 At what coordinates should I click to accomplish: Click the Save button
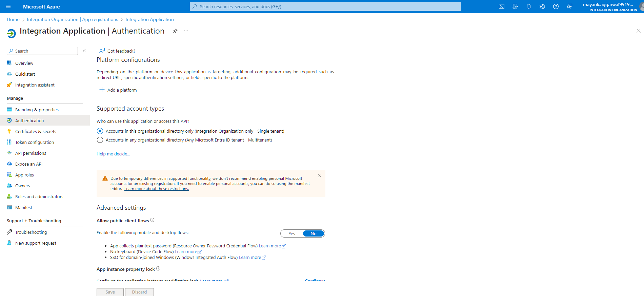110,292
